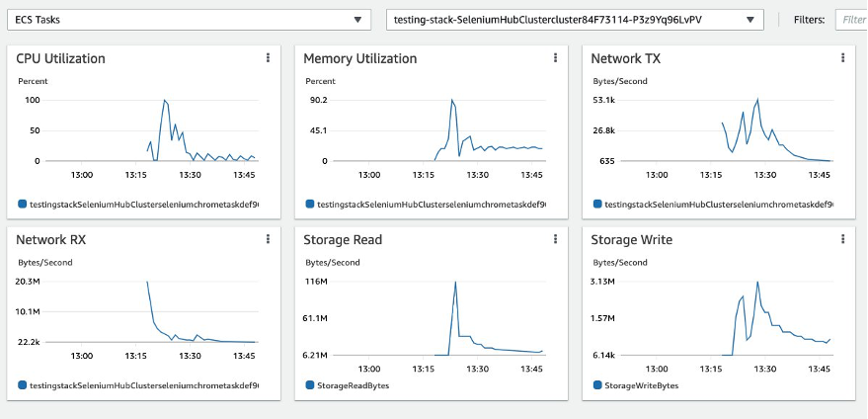Open the Network TX widget options menu
Screen dimensions: 868x419
pyautogui.click(x=842, y=57)
